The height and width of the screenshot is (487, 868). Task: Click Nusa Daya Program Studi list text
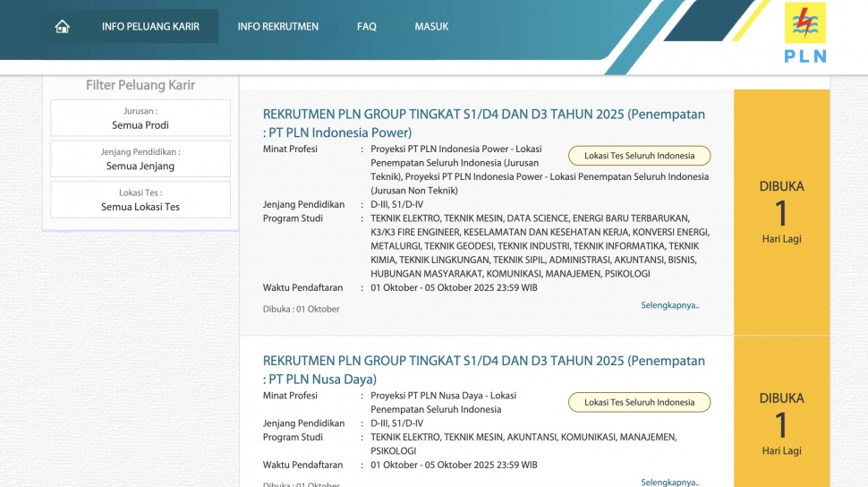point(523,444)
